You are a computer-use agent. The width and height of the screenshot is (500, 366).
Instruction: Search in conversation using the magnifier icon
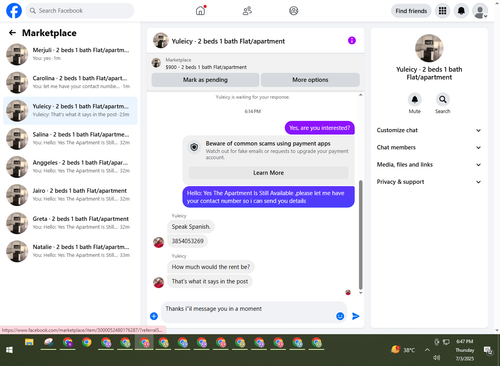click(443, 99)
